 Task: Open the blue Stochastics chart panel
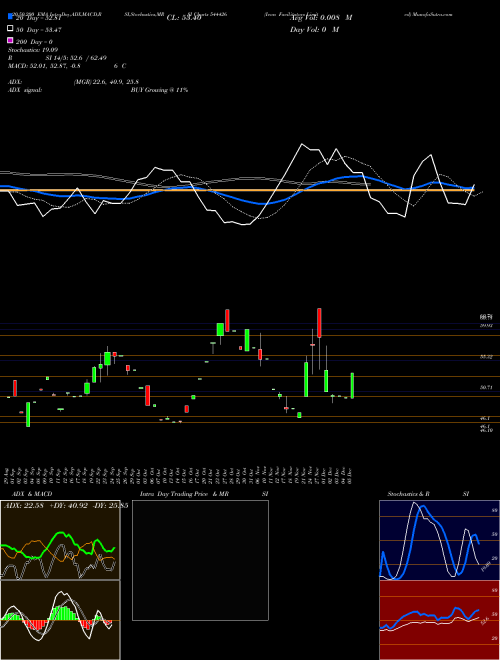point(439,540)
